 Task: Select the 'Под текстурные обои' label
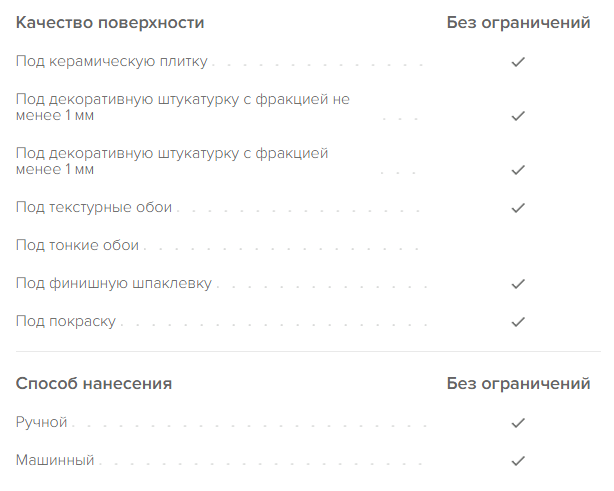tap(94, 207)
